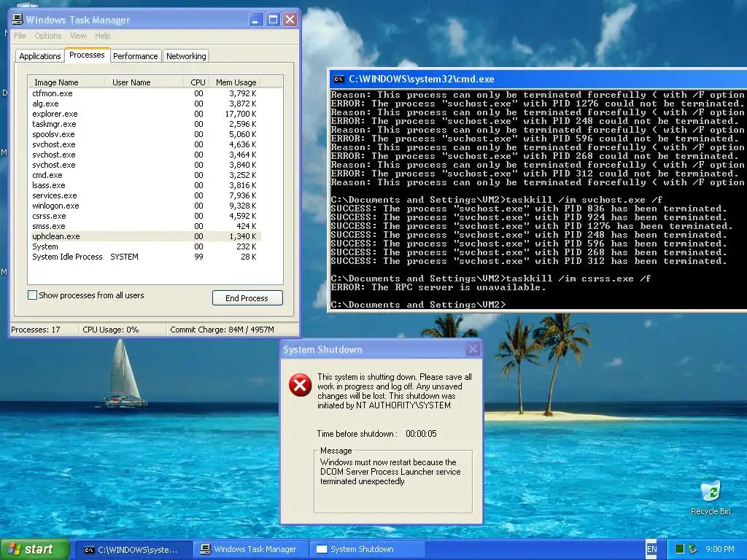Close the System Shutdown dialog's disabled X

point(473,349)
